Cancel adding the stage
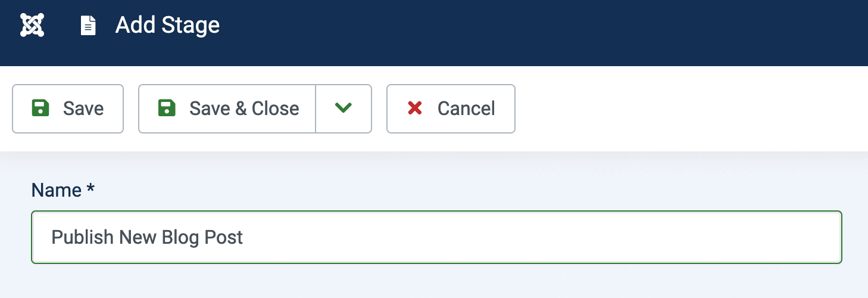 point(451,108)
